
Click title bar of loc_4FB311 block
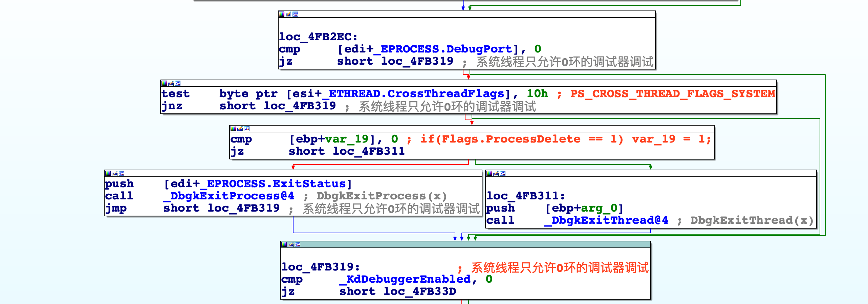click(651, 173)
